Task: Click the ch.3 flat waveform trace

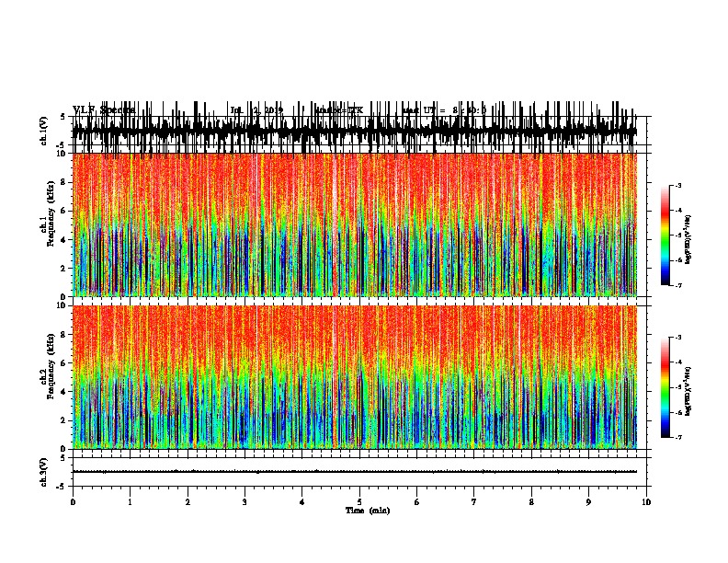Action: click(x=355, y=472)
